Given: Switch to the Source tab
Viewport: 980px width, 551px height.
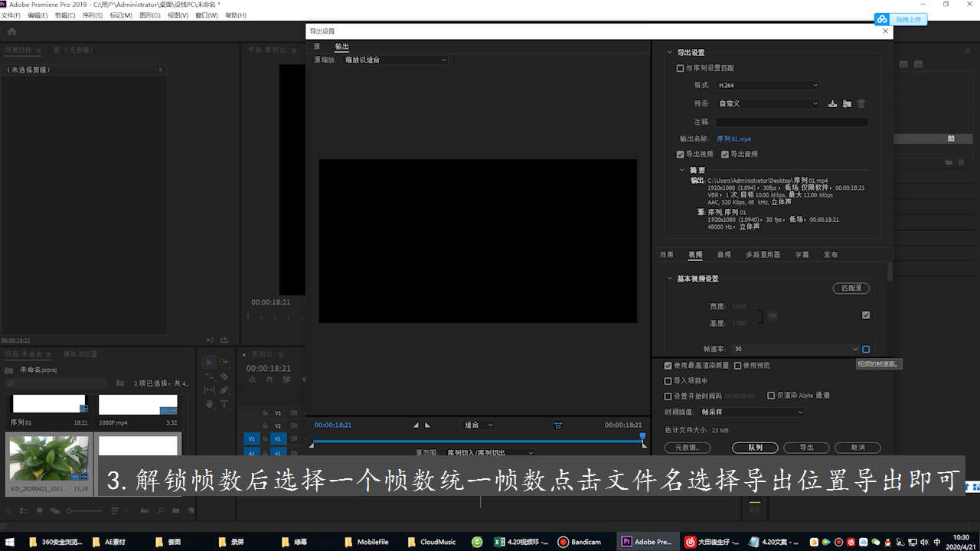Looking at the screenshot, I should click(317, 47).
